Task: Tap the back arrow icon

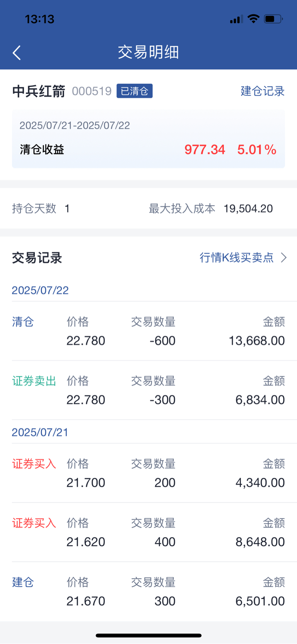Action: tap(17, 53)
